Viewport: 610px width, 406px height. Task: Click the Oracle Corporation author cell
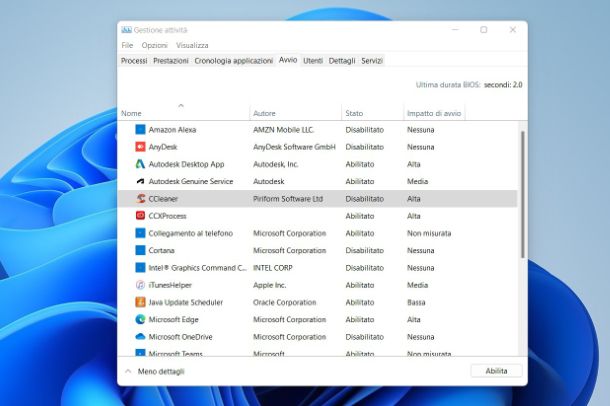pos(285,302)
